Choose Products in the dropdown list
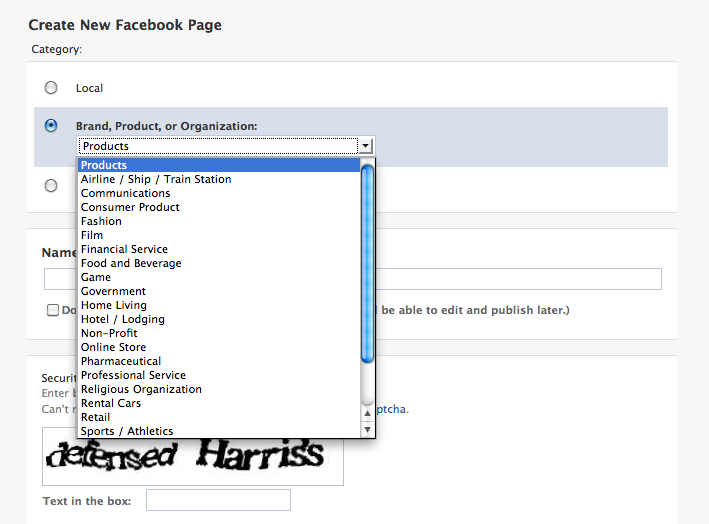Image resolution: width=709 pixels, height=524 pixels. pyautogui.click(x=219, y=165)
